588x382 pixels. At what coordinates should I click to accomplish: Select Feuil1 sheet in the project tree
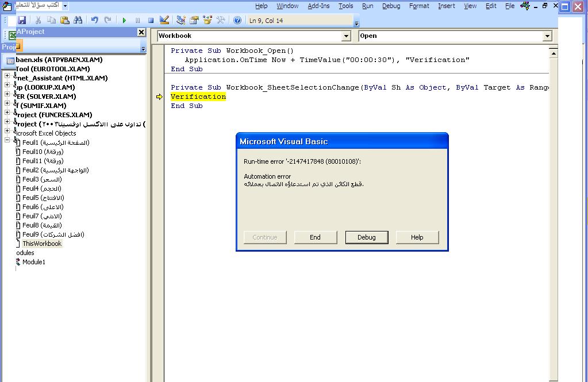(56, 142)
